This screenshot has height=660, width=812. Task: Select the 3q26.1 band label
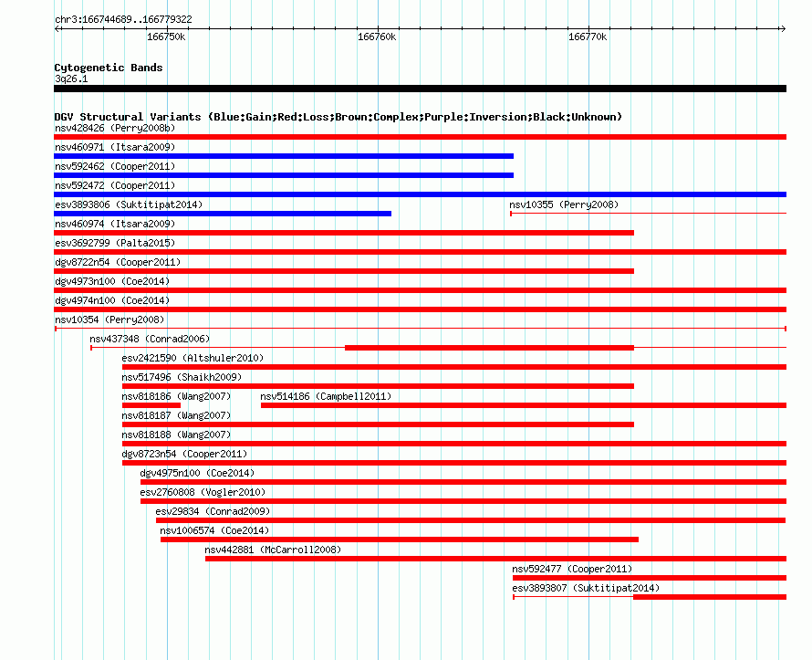[x=71, y=79]
